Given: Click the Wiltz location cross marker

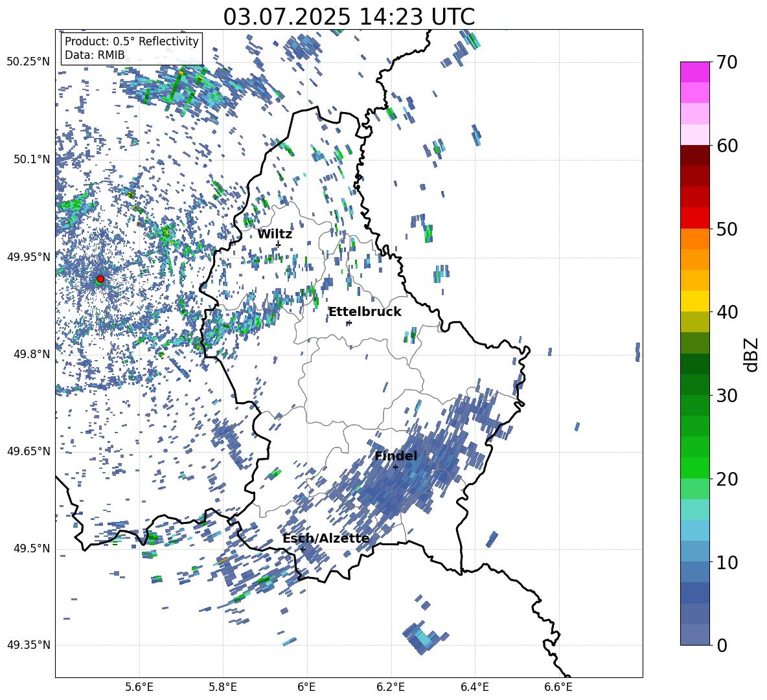Looking at the screenshot, I should pos(279,244).
